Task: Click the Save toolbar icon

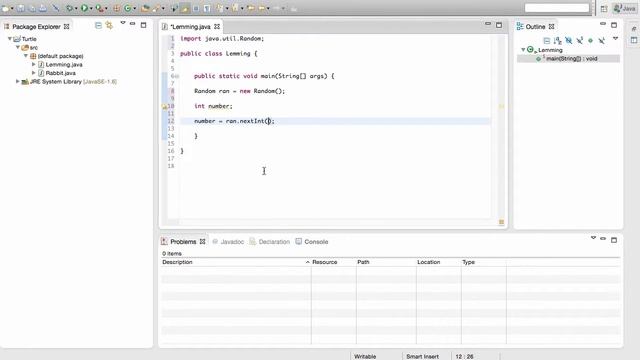Action: 20,8
